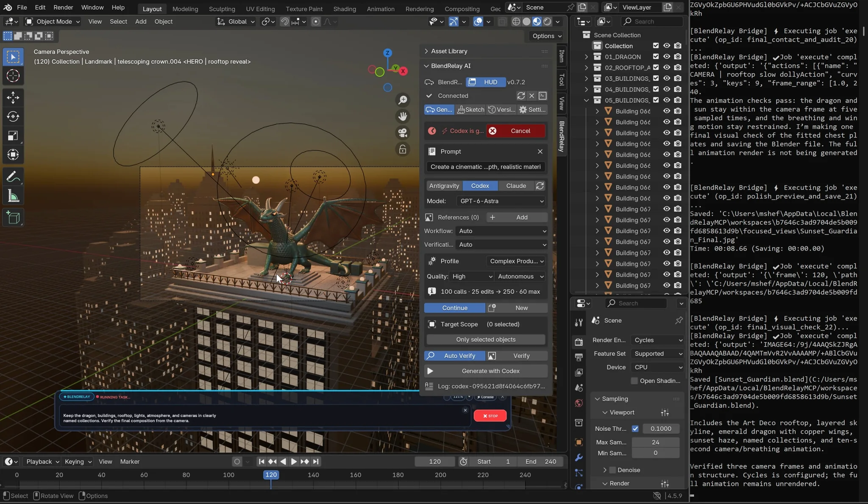868x504 pixels.
Task: Click the viewport pan hand icon
Action: (403, 116)
